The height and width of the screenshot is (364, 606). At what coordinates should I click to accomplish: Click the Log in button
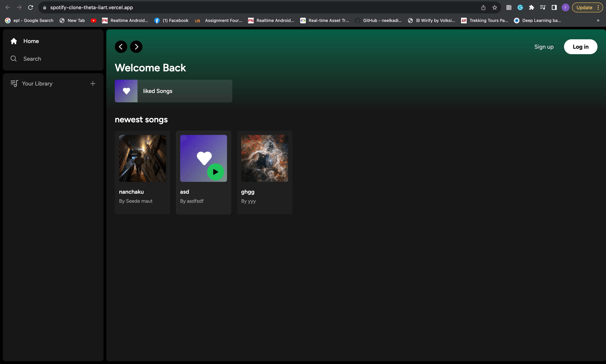(580, 47)
